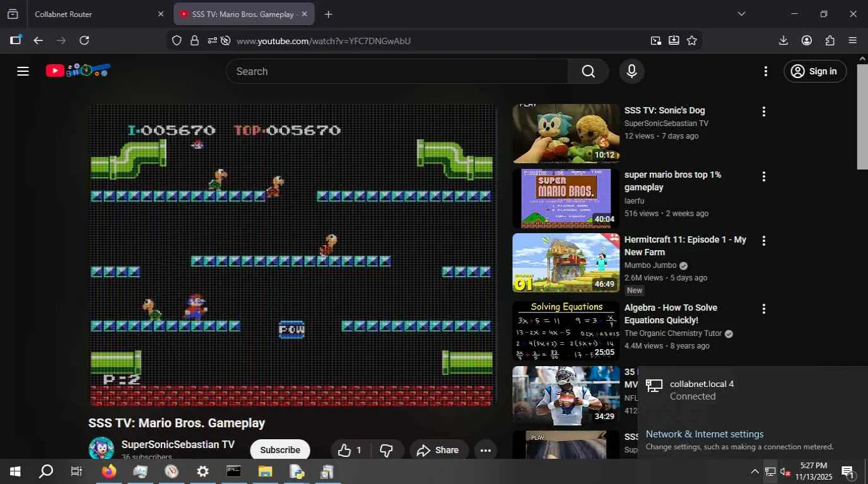Open the YouTube guide hamburger menu
This screenshot has width=868, height=484.
pos(23,71)
